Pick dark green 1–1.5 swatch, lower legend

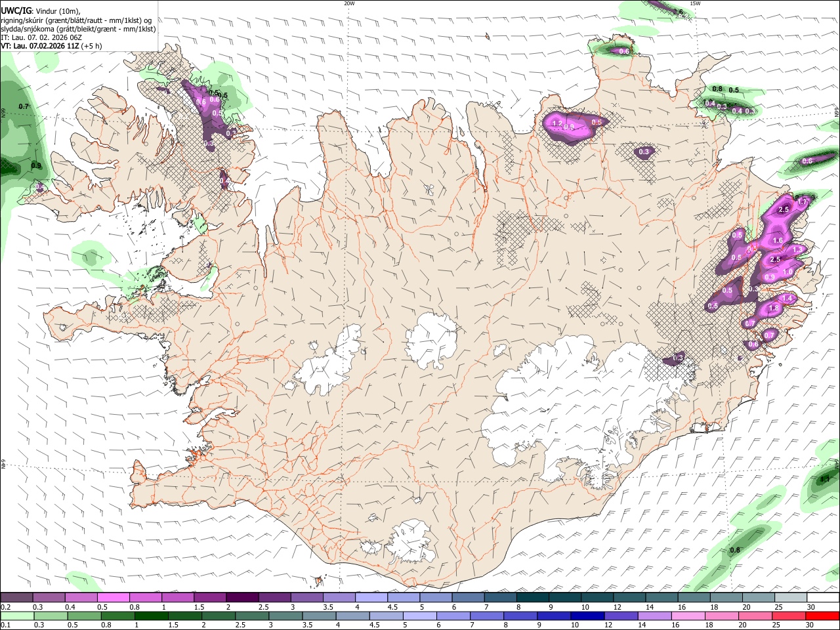pos(150,616)
